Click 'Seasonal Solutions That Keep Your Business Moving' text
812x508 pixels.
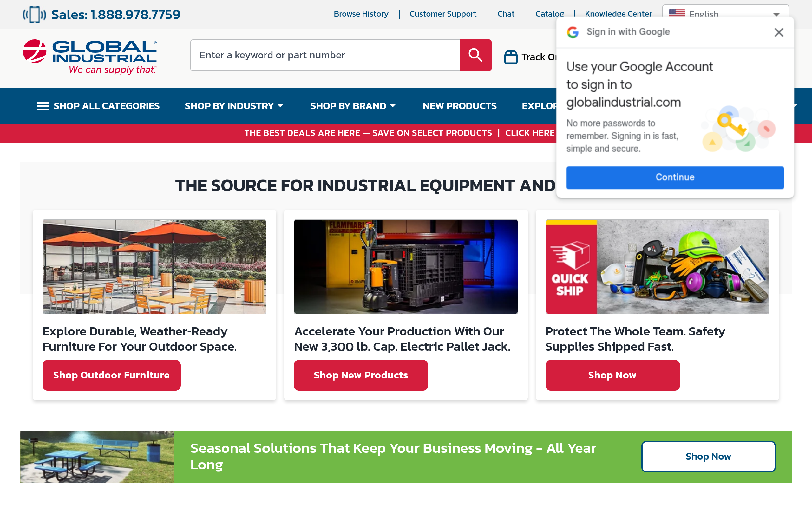(393, 456)
